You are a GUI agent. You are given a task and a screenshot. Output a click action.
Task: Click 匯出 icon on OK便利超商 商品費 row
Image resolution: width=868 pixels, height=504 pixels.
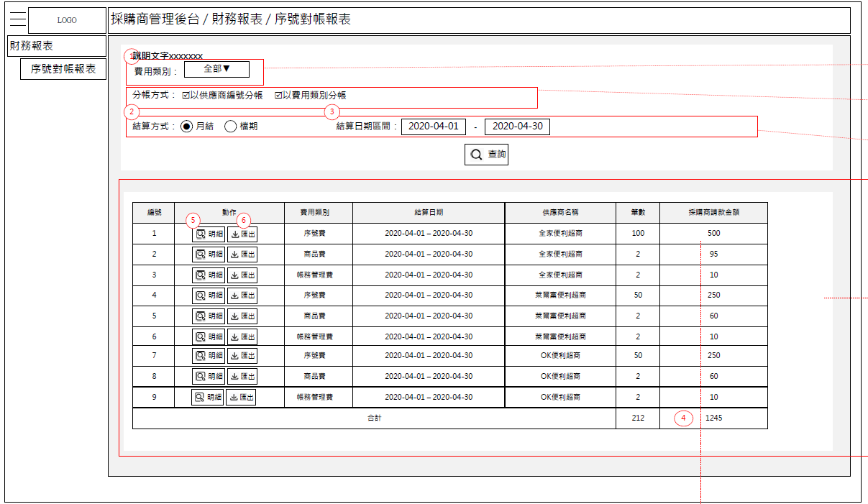point(243,375)
